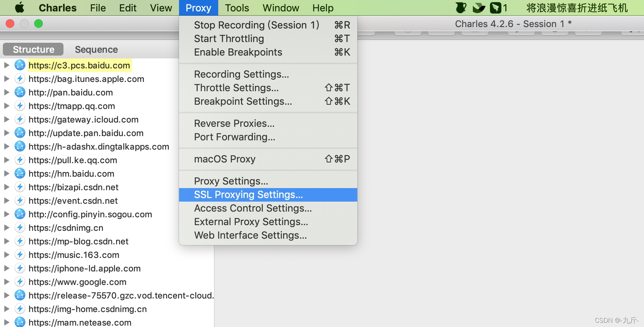
Task: Open Recording Settings... menu entry
Action: (268, 74)
